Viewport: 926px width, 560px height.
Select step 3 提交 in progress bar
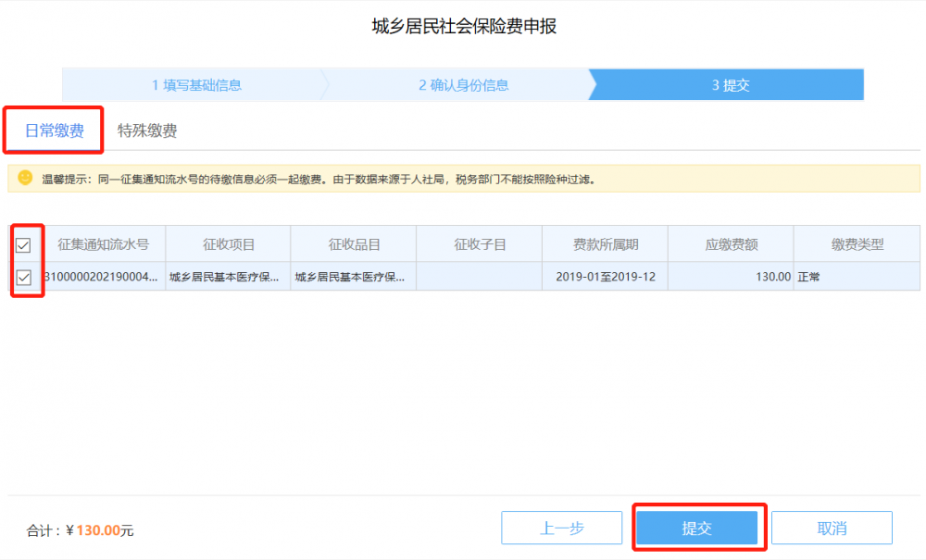click(x=731, y=85)
